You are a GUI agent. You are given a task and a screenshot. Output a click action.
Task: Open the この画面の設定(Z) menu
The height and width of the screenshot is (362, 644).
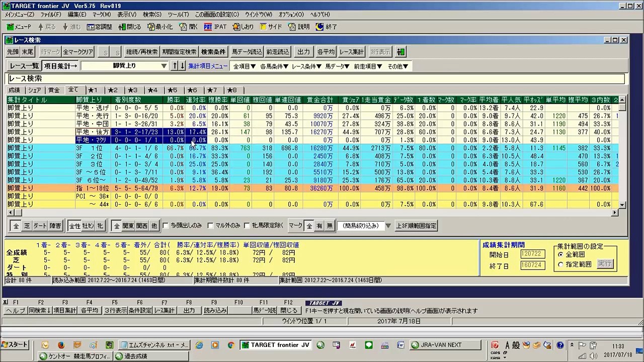(217, 15)
